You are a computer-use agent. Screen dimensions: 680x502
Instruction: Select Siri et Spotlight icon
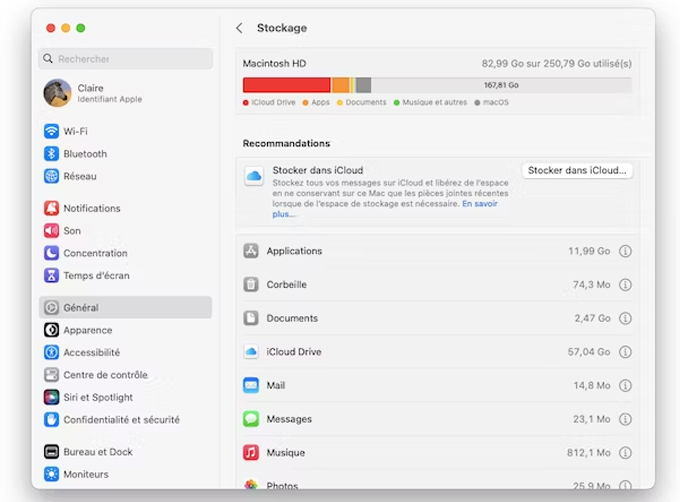click(x=51, y=397)
